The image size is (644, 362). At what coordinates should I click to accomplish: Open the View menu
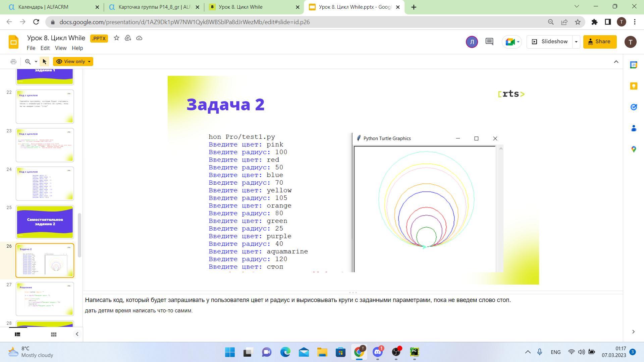click(61, 48)
